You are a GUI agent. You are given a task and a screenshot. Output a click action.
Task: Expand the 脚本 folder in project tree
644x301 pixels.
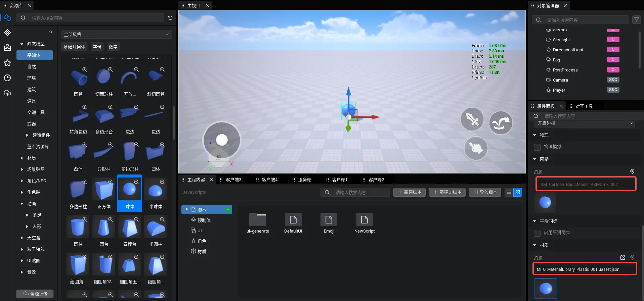point(186,209)
